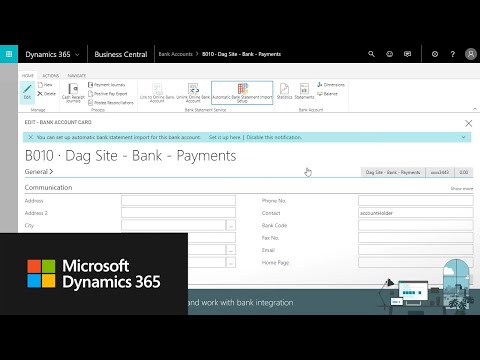Click Unlink Online Bank Account
The width and height of the screenshot is (480, 360).
click(x=193, y=93)
